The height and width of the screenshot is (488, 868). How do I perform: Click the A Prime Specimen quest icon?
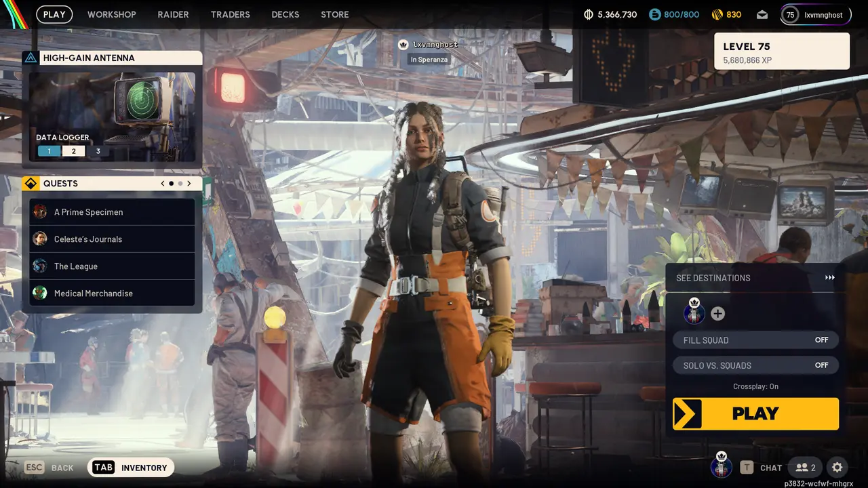[40, 211]
